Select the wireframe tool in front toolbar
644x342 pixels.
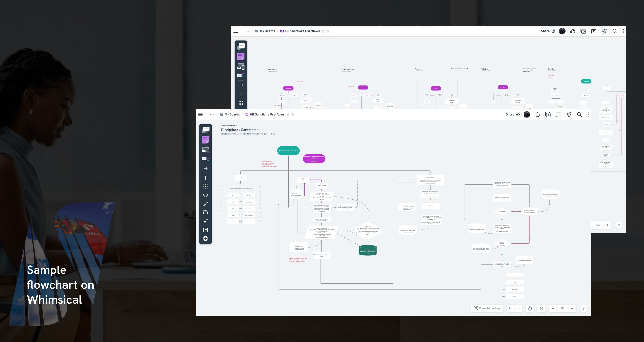(x=205, y=150)
